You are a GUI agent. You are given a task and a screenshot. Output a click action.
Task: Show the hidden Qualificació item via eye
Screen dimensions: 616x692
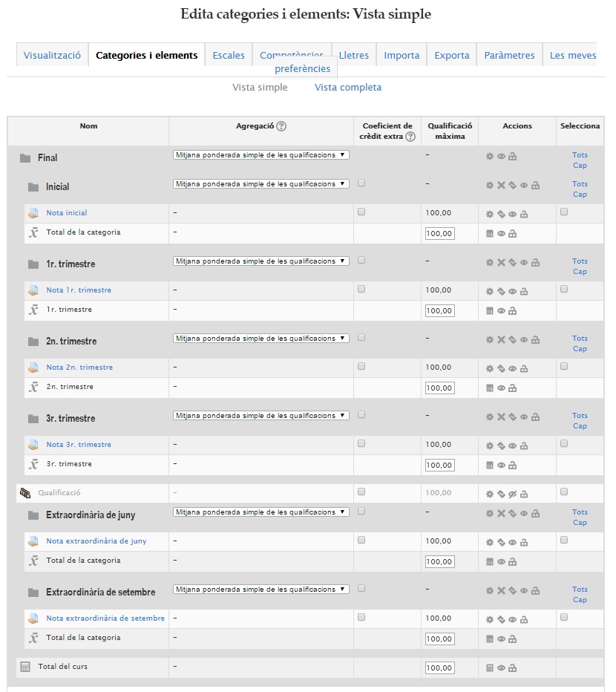[512, 494]
